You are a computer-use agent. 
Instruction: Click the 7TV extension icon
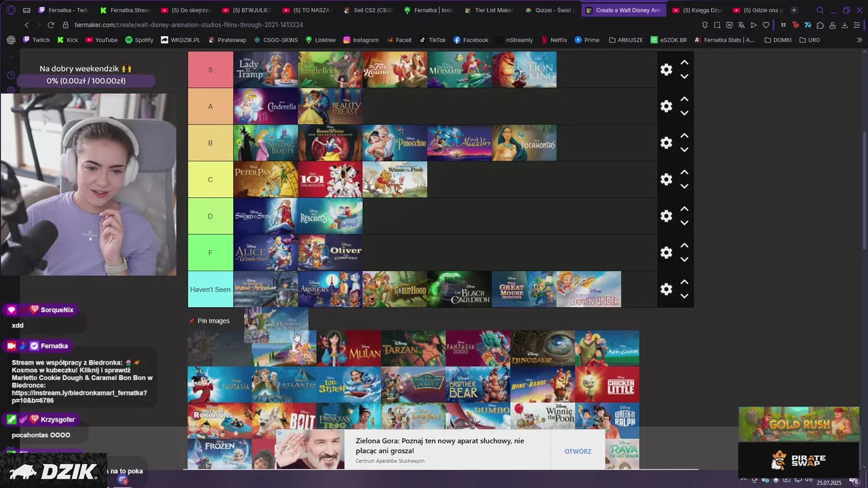[x=808, y=25]
